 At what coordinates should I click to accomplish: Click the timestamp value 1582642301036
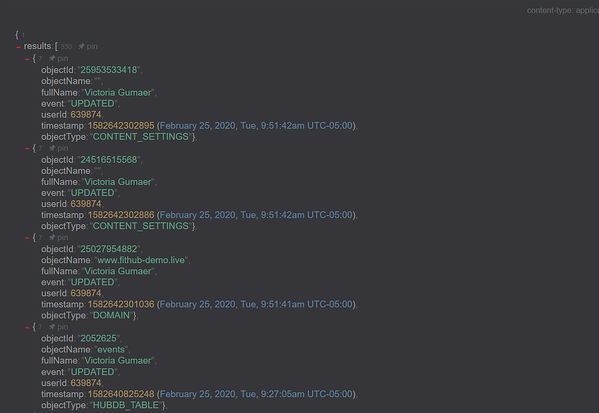121,304
